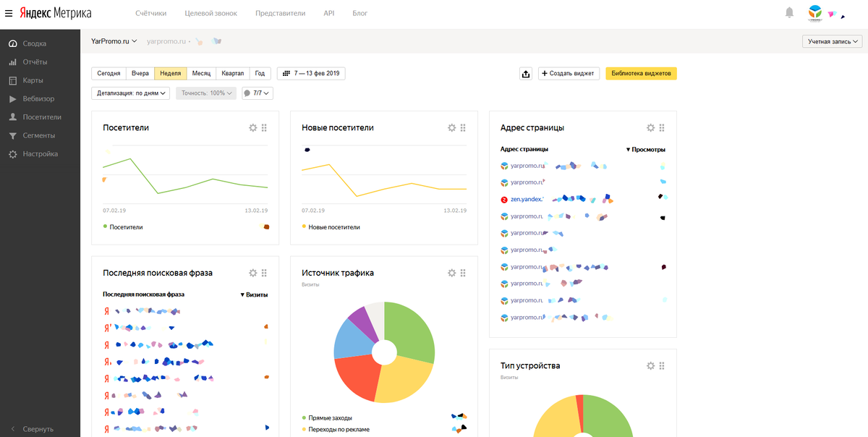The width and height of the screenshot is (868, 437).
Task: Click the Посетители sidebar person icon
Action: (12, 116)
